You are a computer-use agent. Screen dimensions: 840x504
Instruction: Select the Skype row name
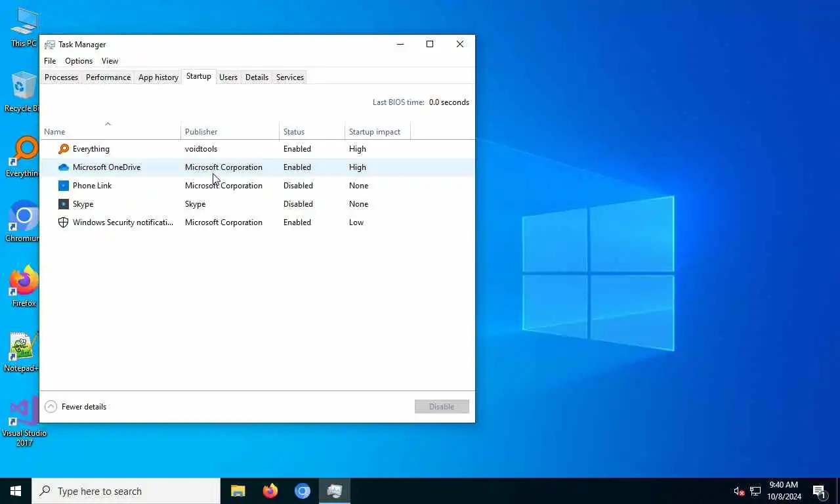click(83, 204)
